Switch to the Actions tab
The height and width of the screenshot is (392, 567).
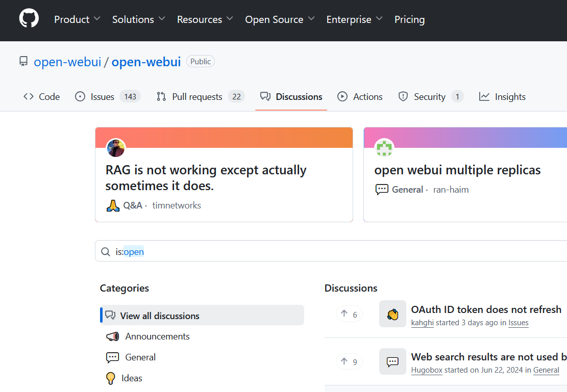coord(360,96)
